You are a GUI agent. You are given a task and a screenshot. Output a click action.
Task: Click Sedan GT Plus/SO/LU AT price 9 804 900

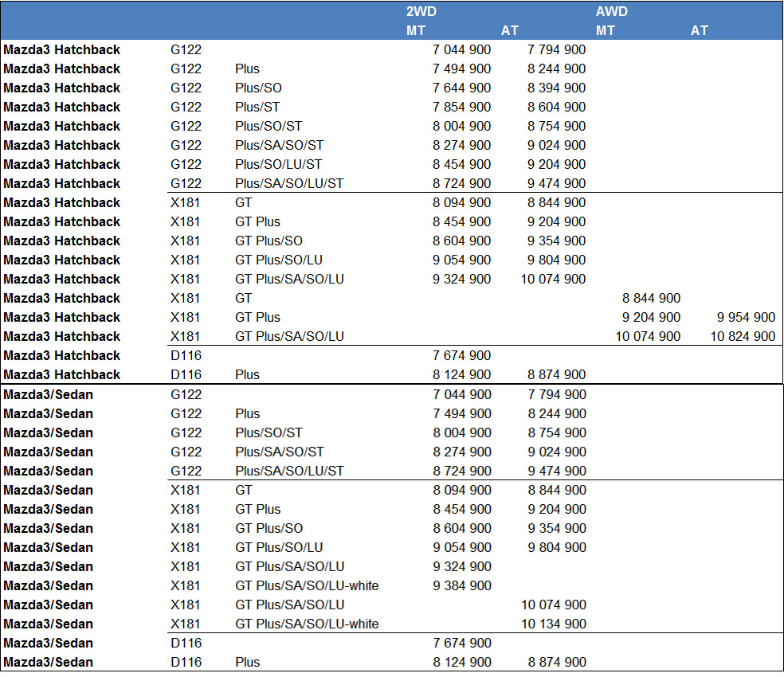(557, 547)
